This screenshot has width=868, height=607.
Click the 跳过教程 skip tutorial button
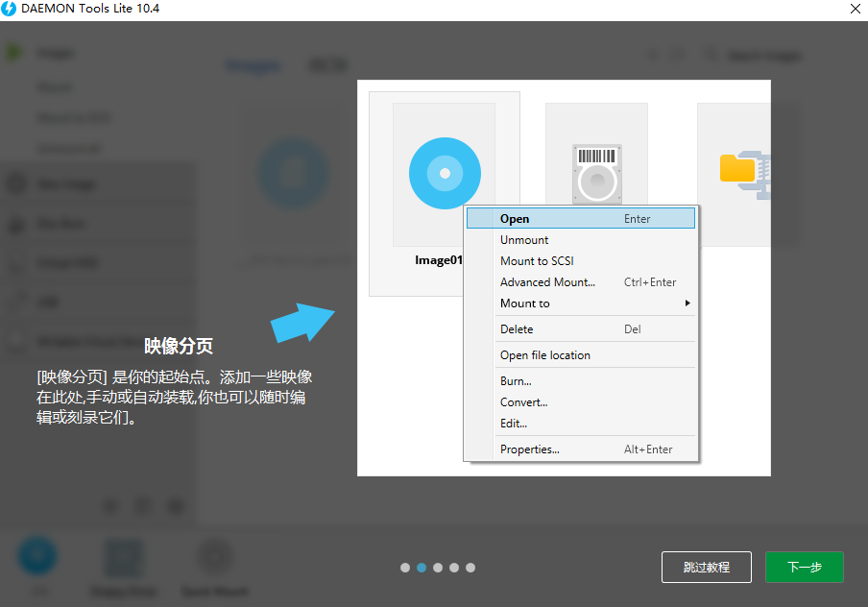(706, 567)
